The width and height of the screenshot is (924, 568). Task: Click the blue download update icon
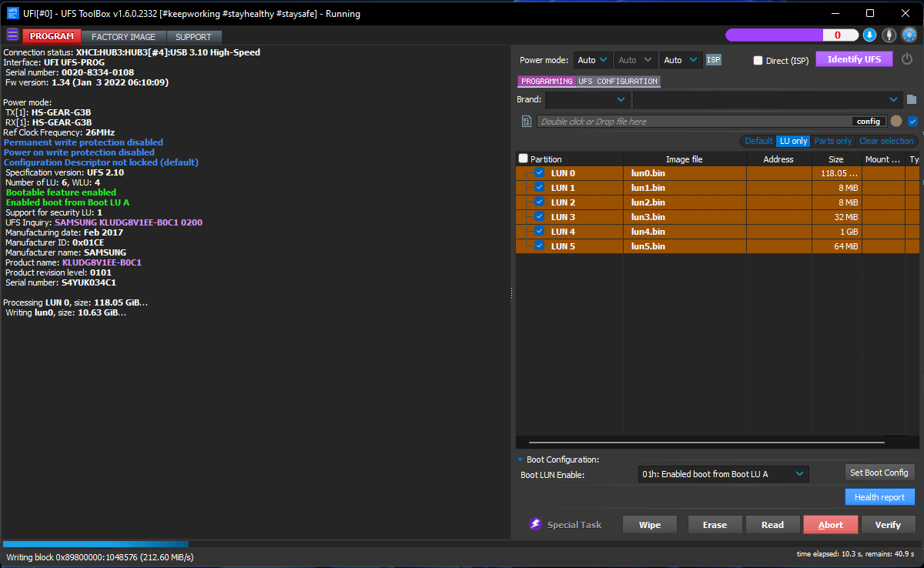coord(869,35)
